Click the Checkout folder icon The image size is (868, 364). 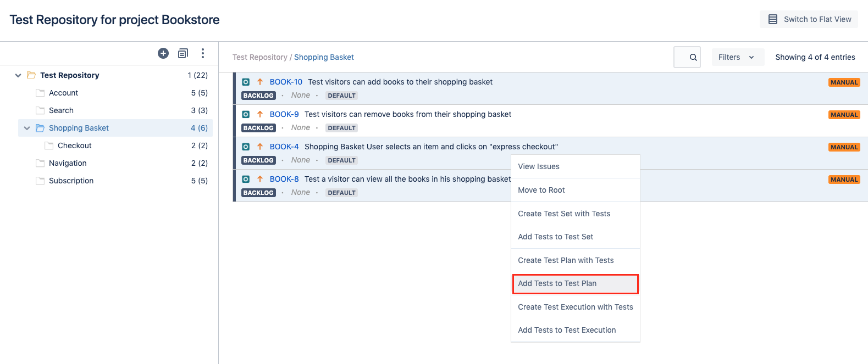[x=49, y=145]
